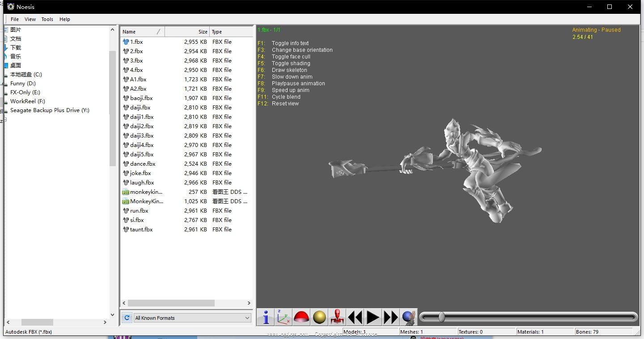Image resolution: width=644 pixels, height=339 pixels.
Task: Click the blue info button in viewer toolbar
Action: click(x=266, y=317)
